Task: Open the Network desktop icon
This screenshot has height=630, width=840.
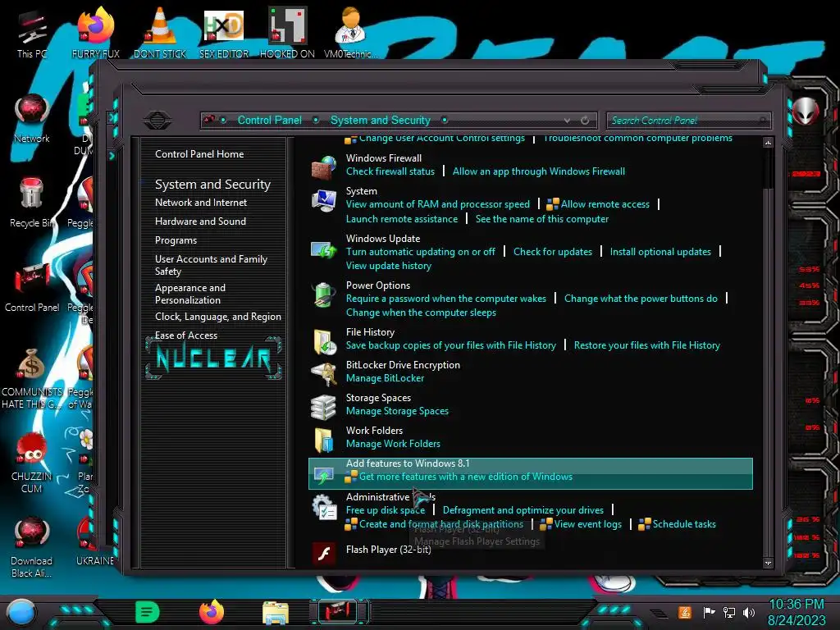Action: [32, 118]
